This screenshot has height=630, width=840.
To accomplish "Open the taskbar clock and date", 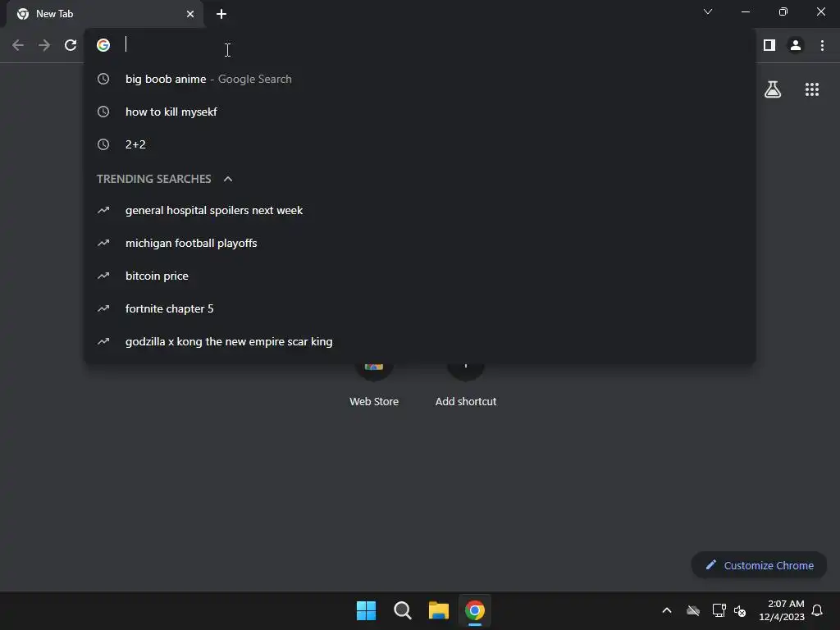I will [x=782, y=610].
